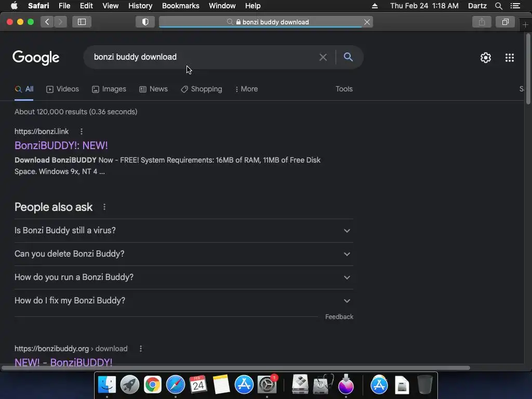Go back with Safari's back arrow
532x399 pixels.
[x=47, y=22]
